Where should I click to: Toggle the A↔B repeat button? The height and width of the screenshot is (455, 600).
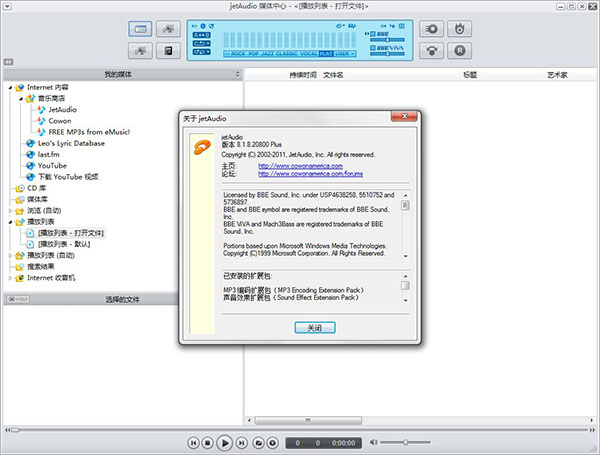point(202,35)
